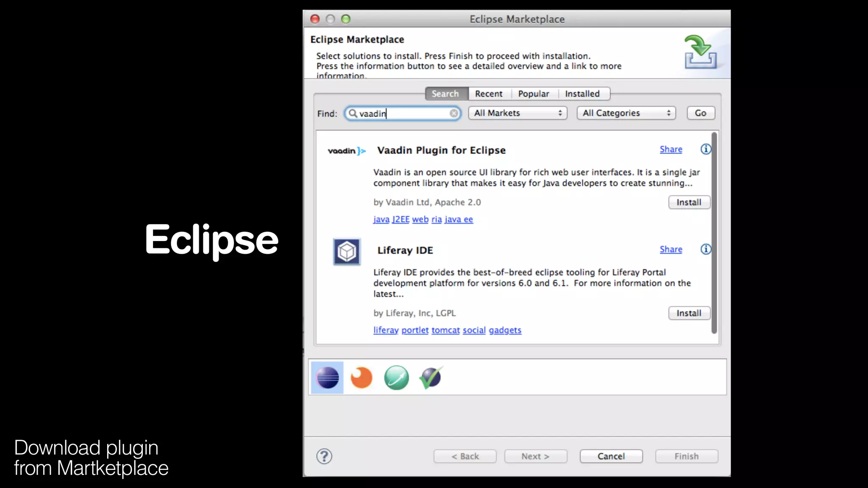Install the Vaadin Plugin for Eclipse
The height and width of the screenshot is (488, 868).
click(x=689, y=202)
